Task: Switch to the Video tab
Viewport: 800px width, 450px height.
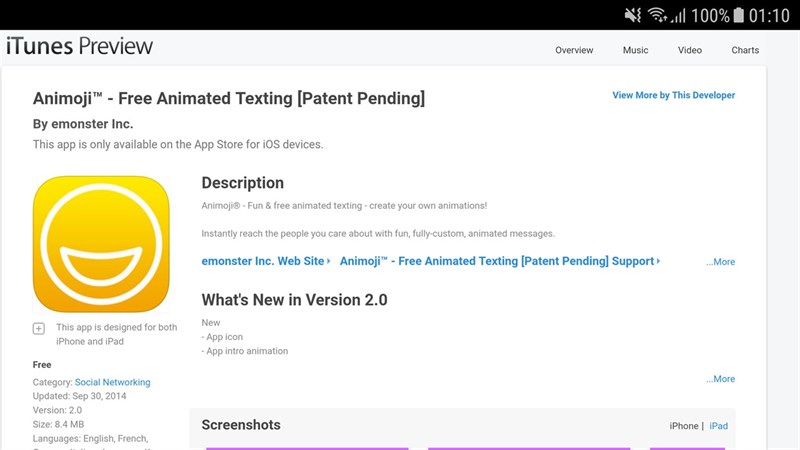Action: click(690, 50)
